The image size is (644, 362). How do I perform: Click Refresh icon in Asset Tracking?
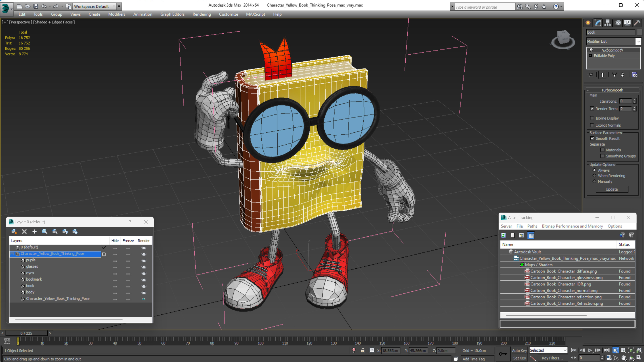(504, 235)
